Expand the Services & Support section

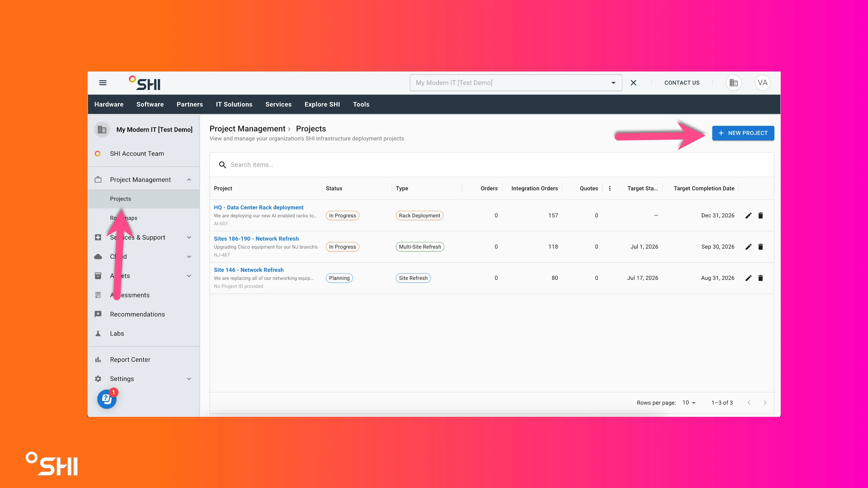pyautogui.click(x=189, y=237)
